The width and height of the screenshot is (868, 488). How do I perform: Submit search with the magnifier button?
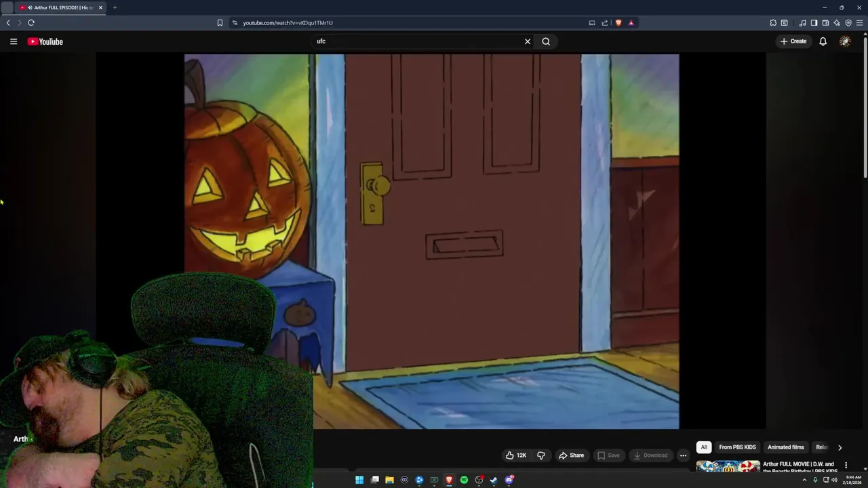(x=546, y=41)
